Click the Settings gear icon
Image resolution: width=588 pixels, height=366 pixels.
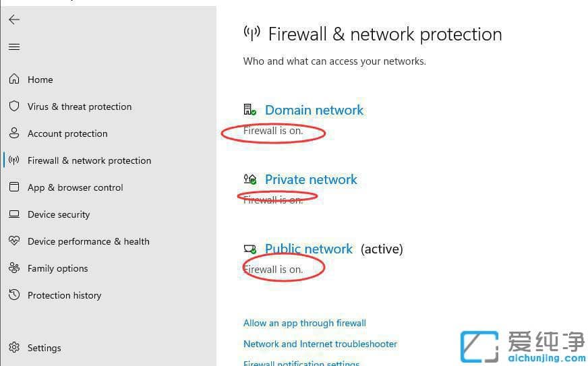pos(14,348)
